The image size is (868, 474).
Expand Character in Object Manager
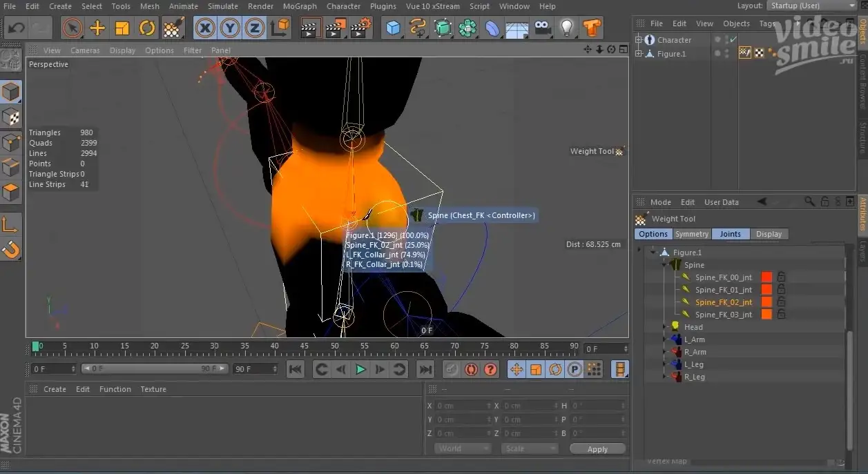coord(639,40)
